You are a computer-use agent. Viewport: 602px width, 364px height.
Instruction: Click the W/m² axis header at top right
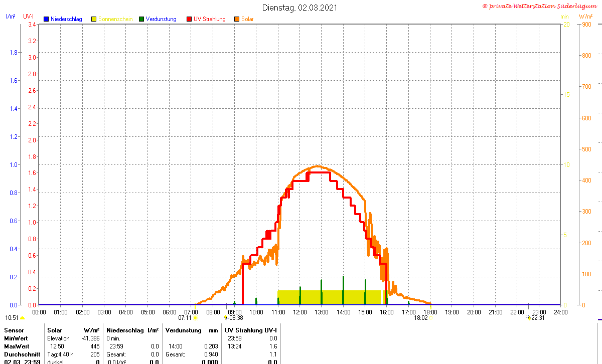click(585, 17)
